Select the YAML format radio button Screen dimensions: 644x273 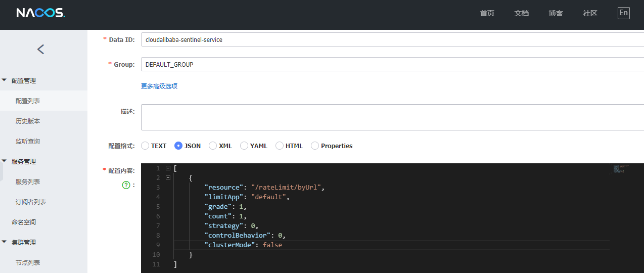click(244, 146)
